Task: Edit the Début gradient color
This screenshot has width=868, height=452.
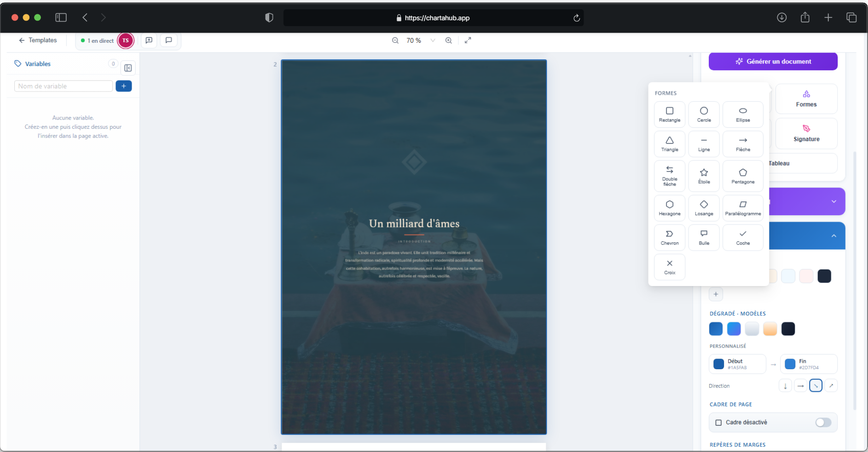Action: [737, 364]
